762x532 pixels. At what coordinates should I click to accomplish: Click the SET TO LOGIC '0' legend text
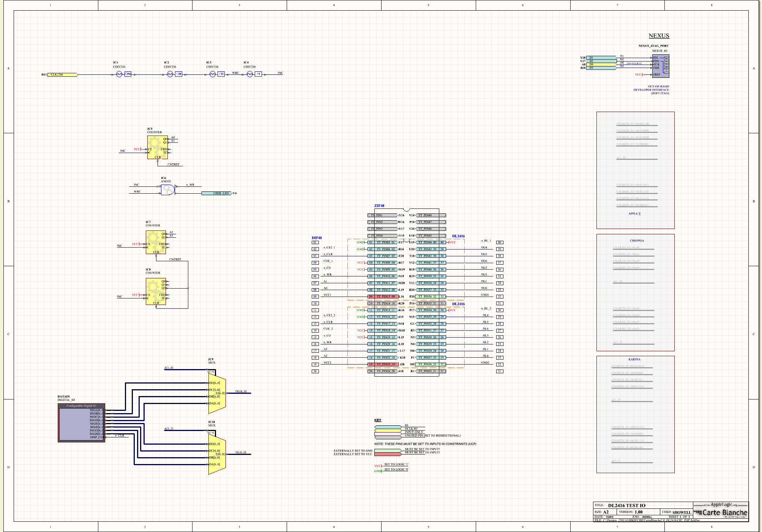pos(396,469)
